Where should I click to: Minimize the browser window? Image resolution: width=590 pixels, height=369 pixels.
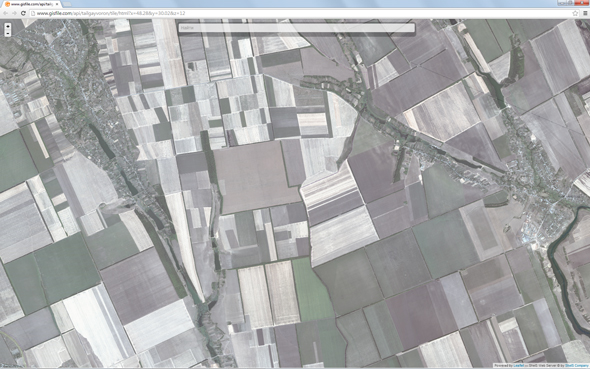562,3
